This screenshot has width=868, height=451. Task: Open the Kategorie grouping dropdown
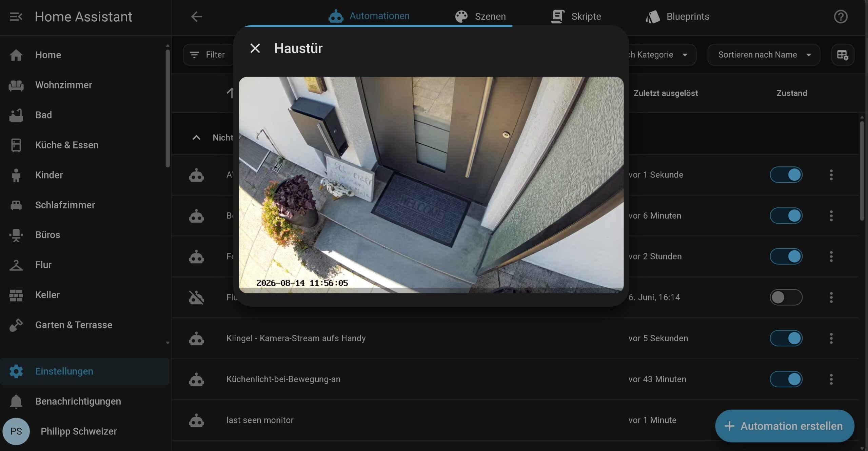click(x=662, y=55)
